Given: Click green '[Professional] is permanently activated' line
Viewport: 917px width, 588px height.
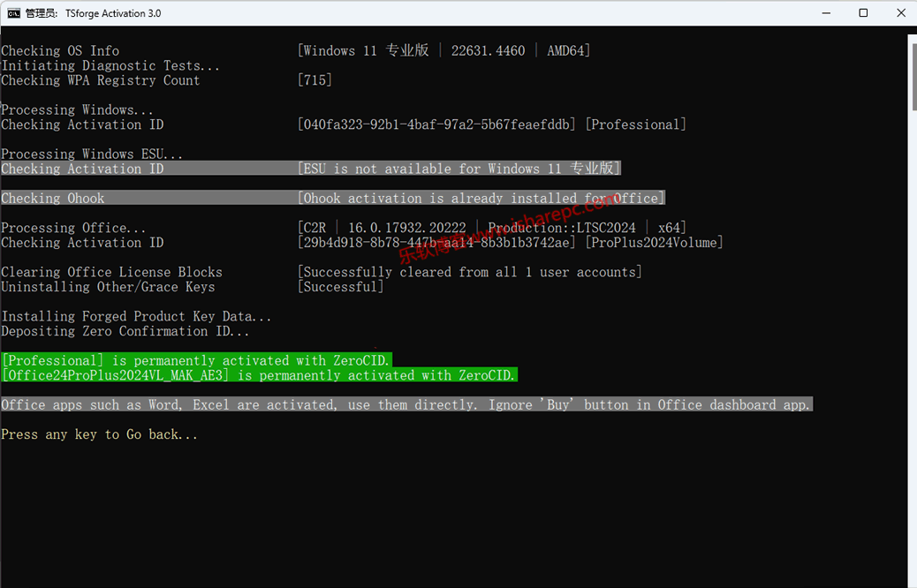Looking at the screenshot, I should click(196, 360).
